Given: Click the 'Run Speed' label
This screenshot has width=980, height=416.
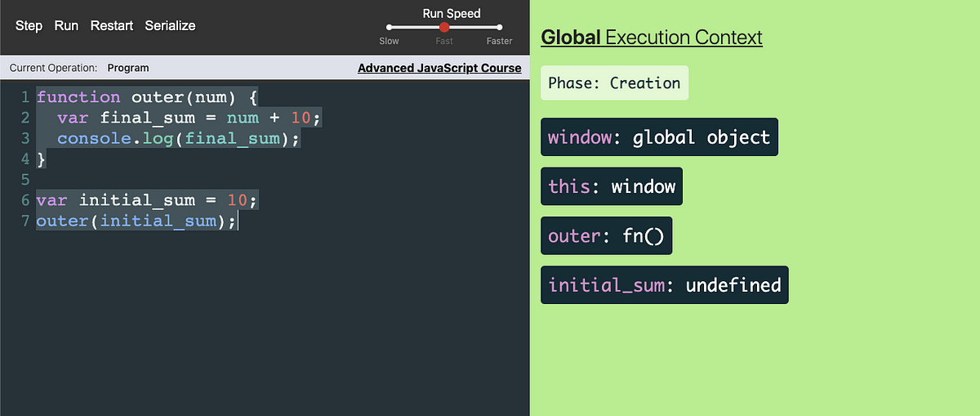Looking at the screenshot, I should coord(452,13).
